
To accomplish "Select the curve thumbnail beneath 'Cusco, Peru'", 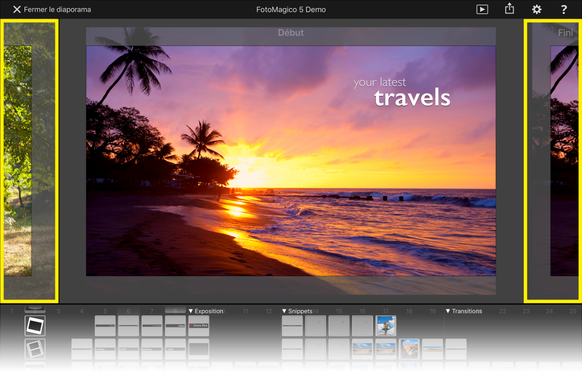I will point(198,348).
